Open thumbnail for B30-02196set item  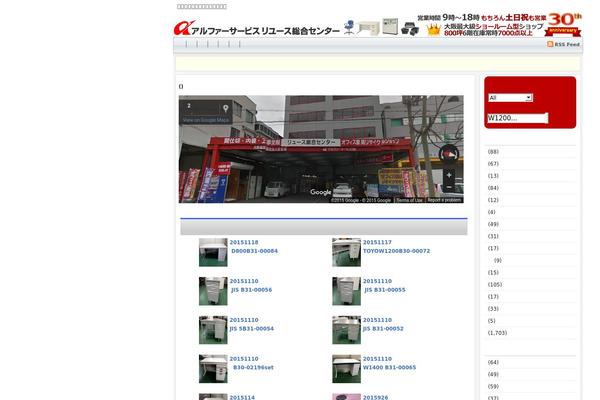213,369
